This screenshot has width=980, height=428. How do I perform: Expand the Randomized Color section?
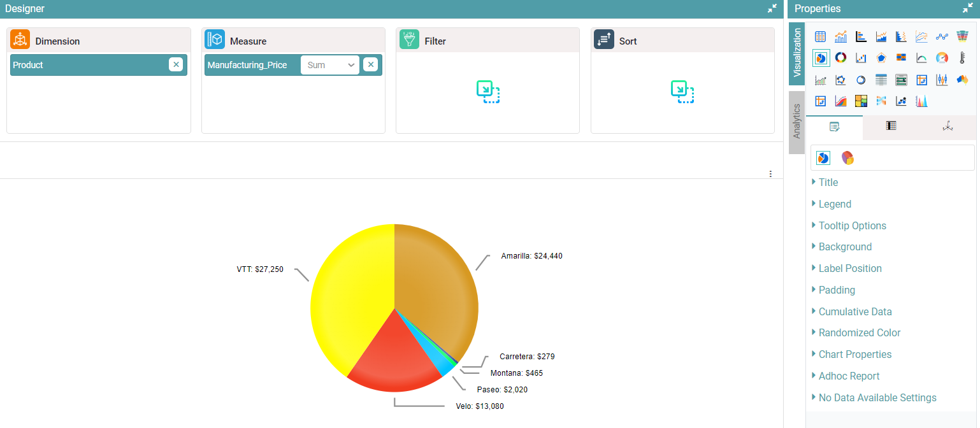(859, 332)
